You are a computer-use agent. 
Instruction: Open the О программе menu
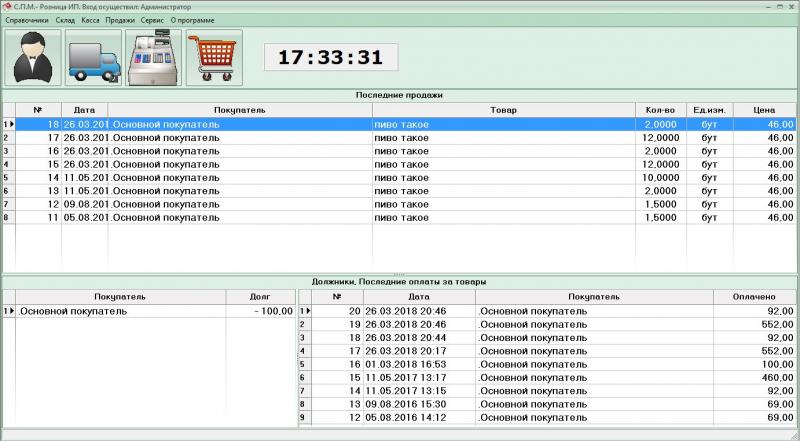[192, 20]
